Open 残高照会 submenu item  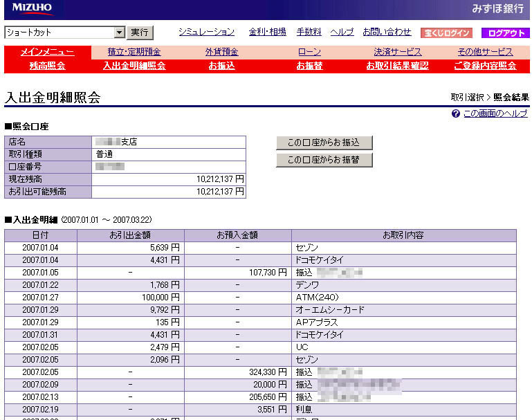point(48,66)
